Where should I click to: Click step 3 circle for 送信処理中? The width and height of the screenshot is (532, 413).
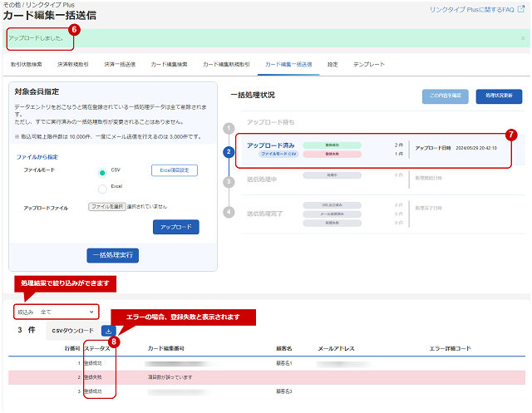click(229, 182)
